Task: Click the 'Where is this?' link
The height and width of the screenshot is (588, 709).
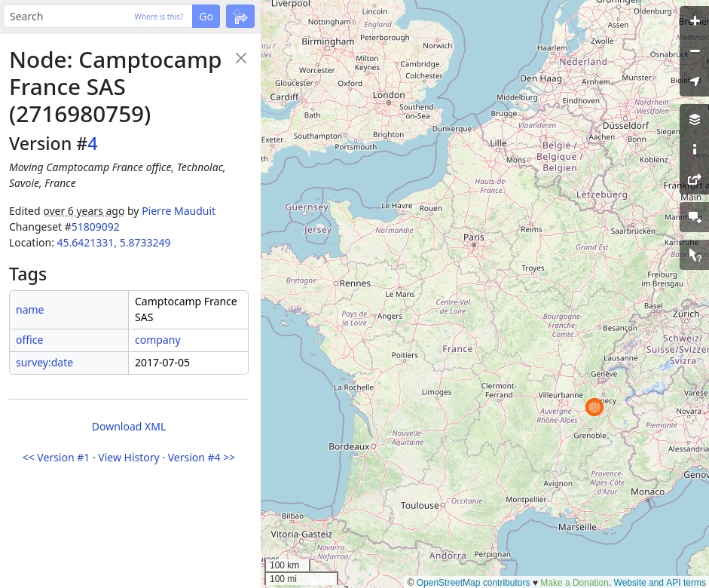Action: click(x=159, y=17)
